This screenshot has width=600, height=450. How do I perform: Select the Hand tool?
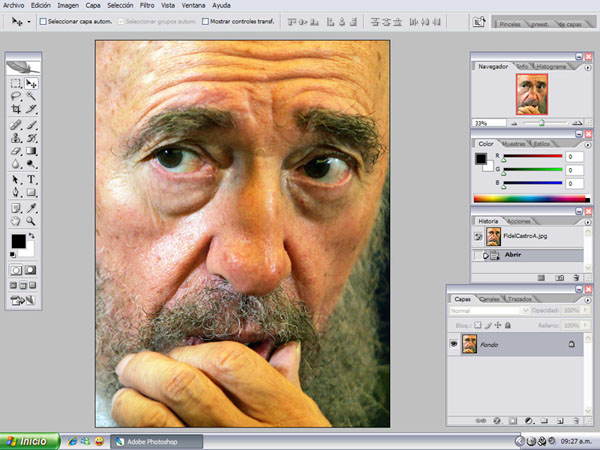pyautogui.click(x=16, y=220)
